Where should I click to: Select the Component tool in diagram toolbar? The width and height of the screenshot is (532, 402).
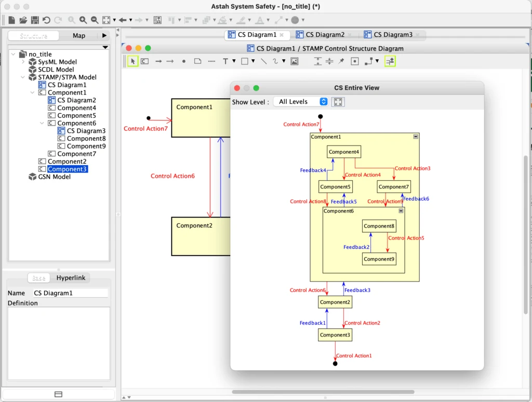point(145,61)
